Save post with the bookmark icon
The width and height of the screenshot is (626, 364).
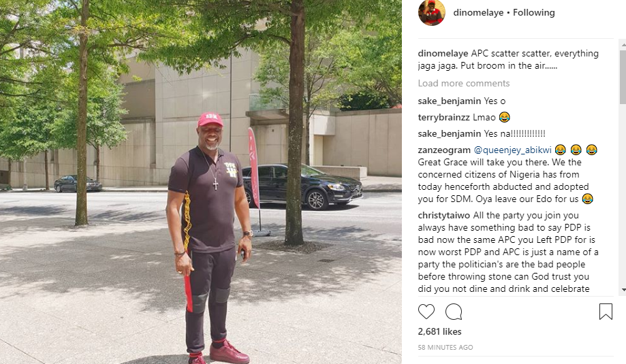click(606, 312)
